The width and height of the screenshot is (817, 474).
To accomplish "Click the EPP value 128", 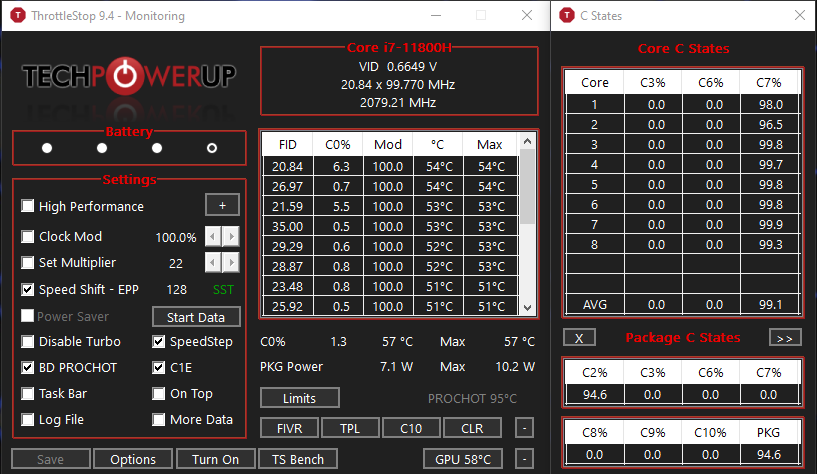I will [x=177, y=290].
